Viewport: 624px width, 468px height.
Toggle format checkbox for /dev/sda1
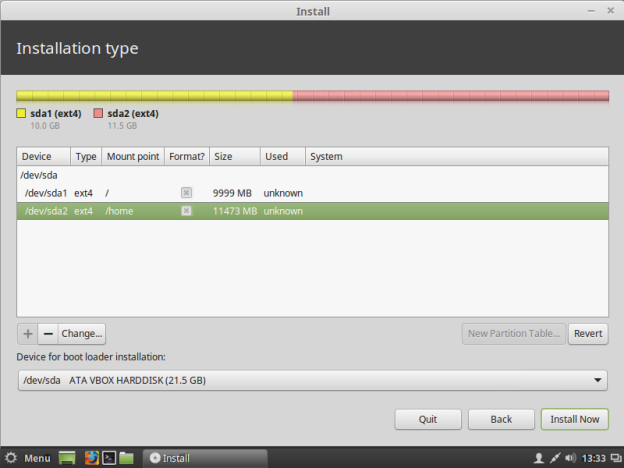pyautogui.click(x=186, y=193)
